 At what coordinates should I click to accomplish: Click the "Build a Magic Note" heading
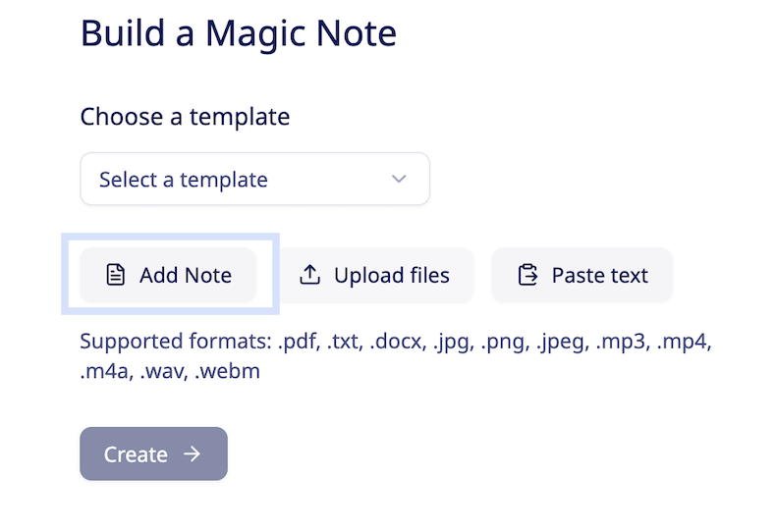(239, 34)
